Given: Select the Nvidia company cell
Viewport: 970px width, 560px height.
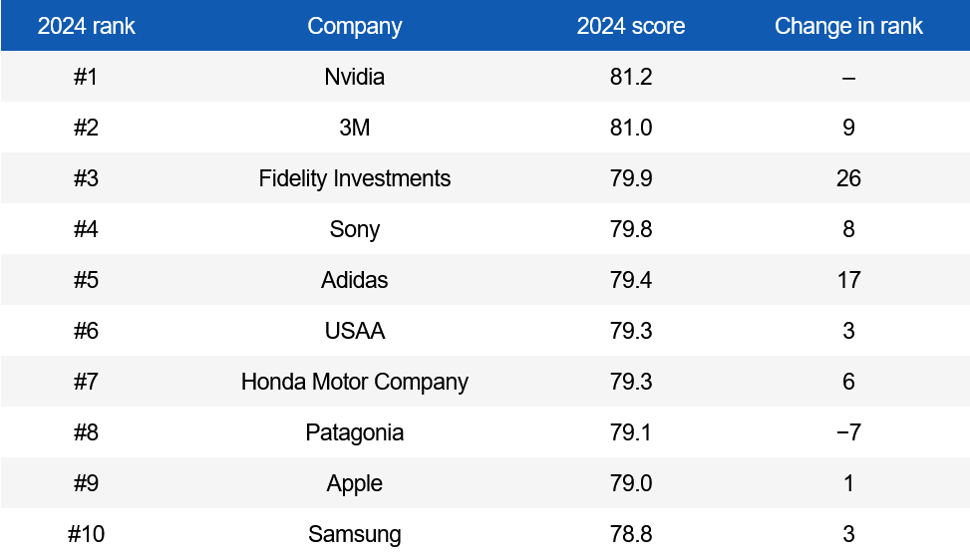Looking at the screenshot, I should 355,77.
